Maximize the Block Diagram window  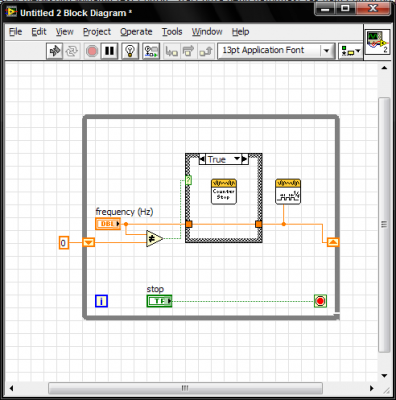(x=345, y=8)
